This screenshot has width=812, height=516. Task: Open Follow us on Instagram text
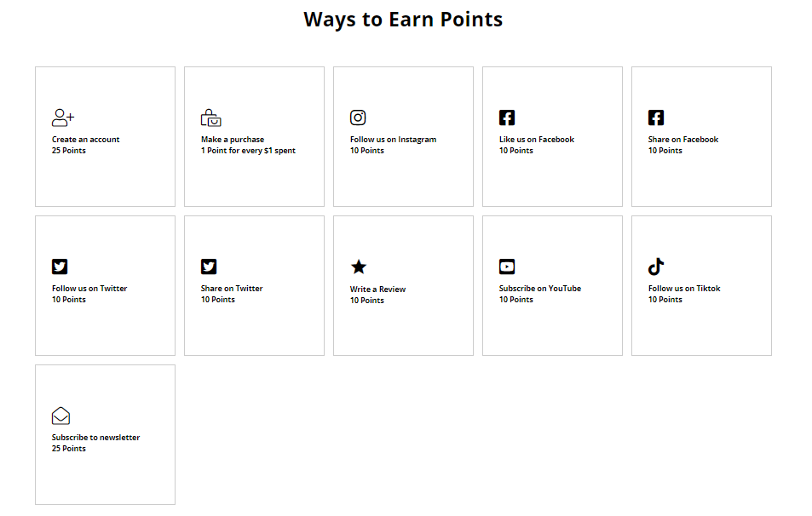pos(393,140)
